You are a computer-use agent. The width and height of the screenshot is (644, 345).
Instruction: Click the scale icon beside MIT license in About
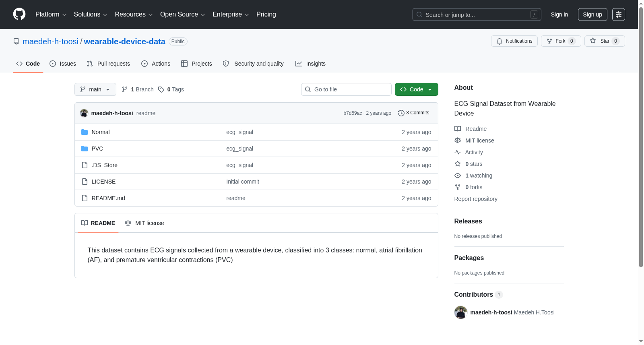[x=458, y=140]
